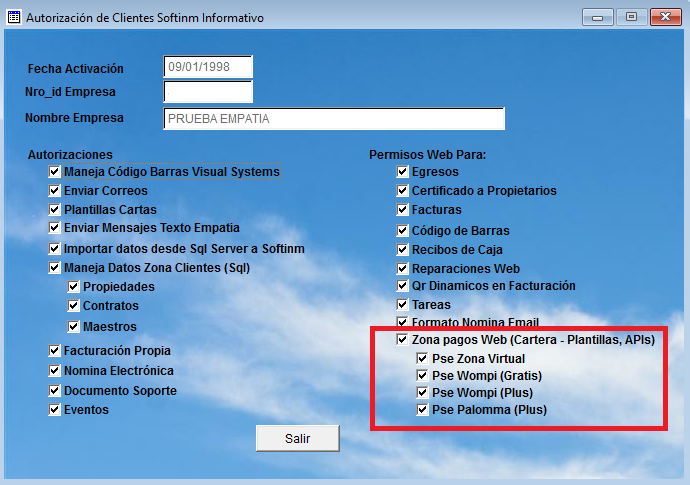690x485 pixels.
Task: Toggle the Eventos checkbox
Action: tap(54, 410)
